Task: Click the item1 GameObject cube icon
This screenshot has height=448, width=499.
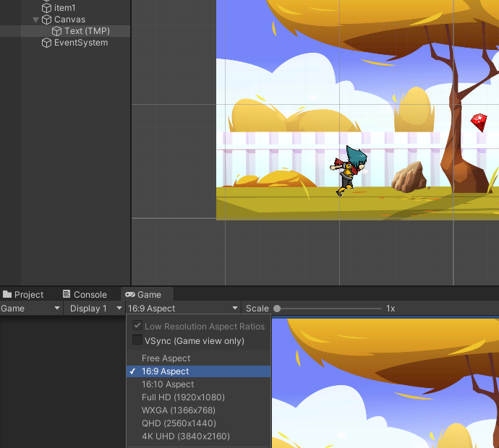Action: click(47, 8)
